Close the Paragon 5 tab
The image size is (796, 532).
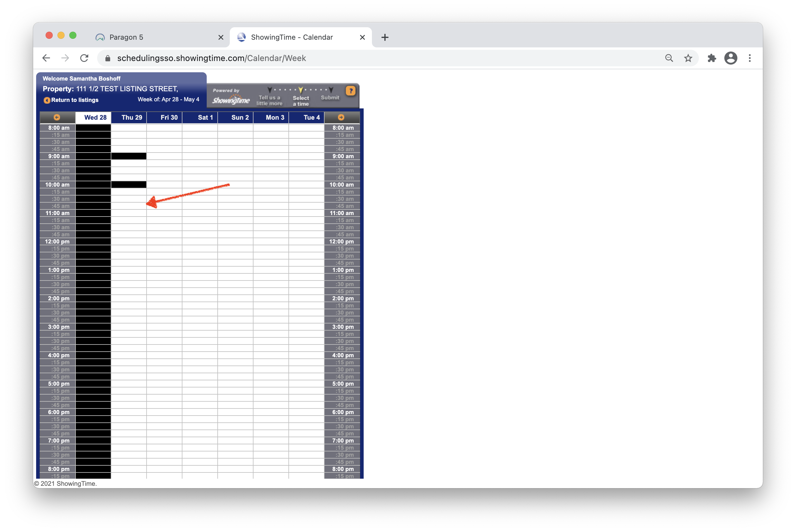(x=221, y=37)
